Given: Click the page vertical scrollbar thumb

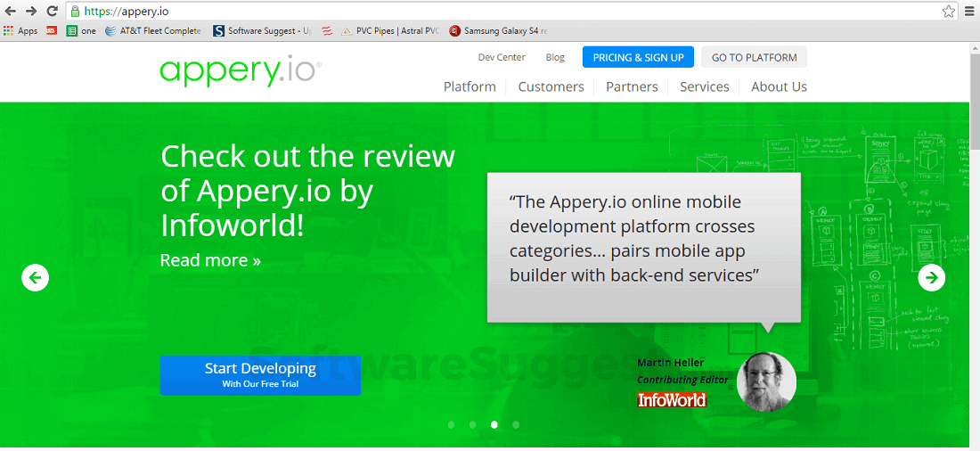Looking at the screenshot, I should [x=975, y=102].
